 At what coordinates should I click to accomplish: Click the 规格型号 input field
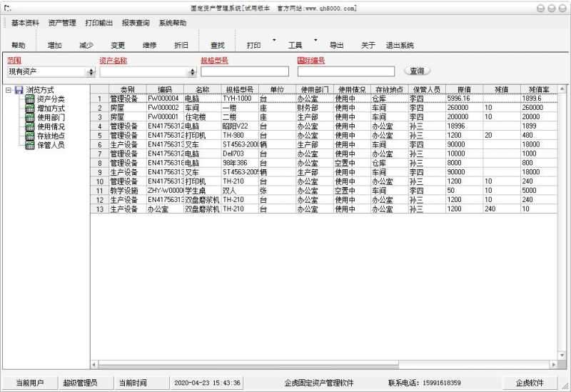(245, 71)
